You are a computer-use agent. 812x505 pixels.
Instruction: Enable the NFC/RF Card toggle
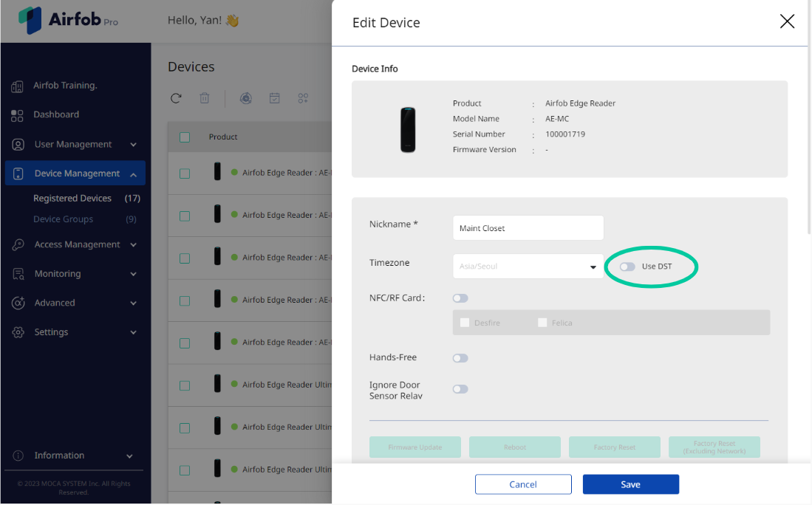(460, 298)
